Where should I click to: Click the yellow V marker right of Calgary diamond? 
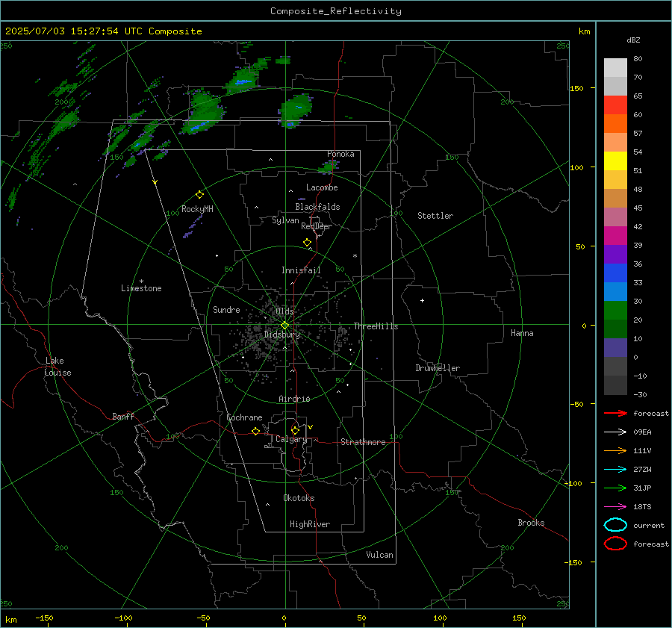pyautogui.click(x=311, y=427)
